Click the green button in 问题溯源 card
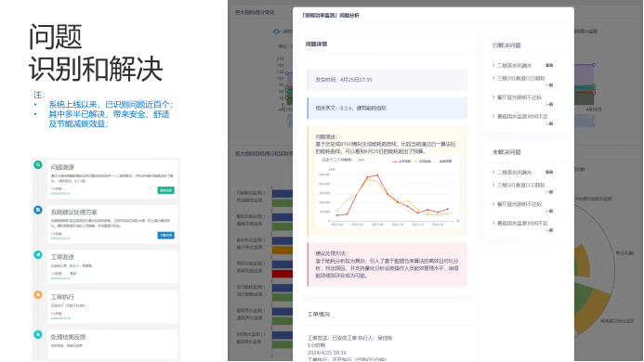The width and height of the screenshot is (644, 362). [166, 190]
